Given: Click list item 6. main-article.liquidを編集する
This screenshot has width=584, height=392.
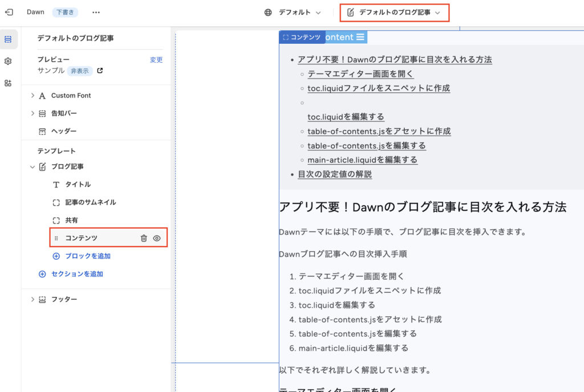Looking at the screenshot, I should pyautogui.click(x=348, y=348).
